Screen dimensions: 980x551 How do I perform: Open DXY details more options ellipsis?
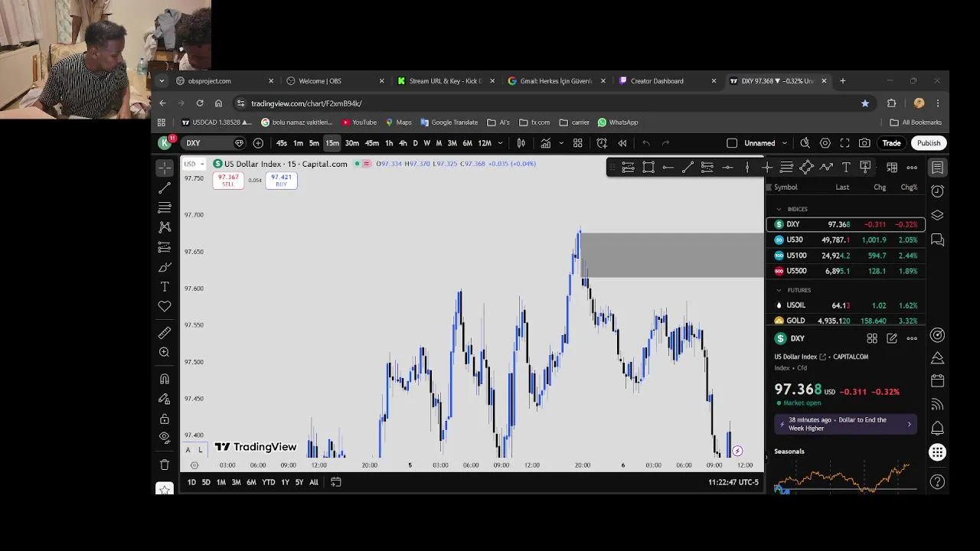tap(912, 338)
